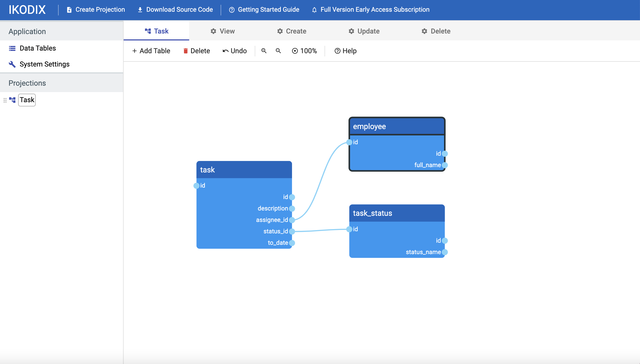Reset zoom with the 100% button
Viewport: 640px width, 364px height.
click(304, 51)
